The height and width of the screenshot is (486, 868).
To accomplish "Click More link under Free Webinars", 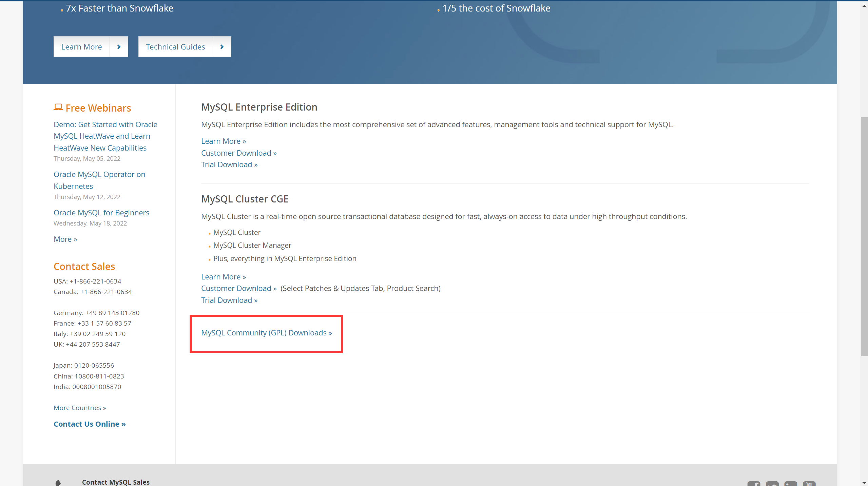I will coord(65,239).
